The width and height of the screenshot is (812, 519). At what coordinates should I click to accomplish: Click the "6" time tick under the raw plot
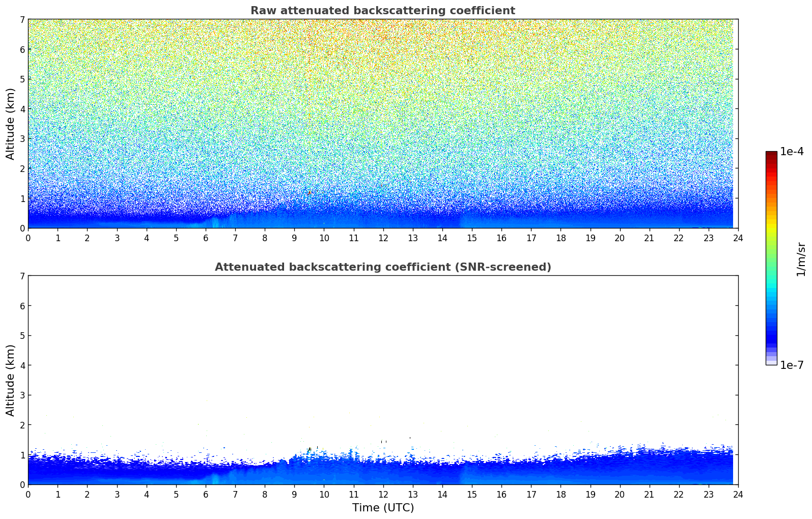click(x=206, y=238)
